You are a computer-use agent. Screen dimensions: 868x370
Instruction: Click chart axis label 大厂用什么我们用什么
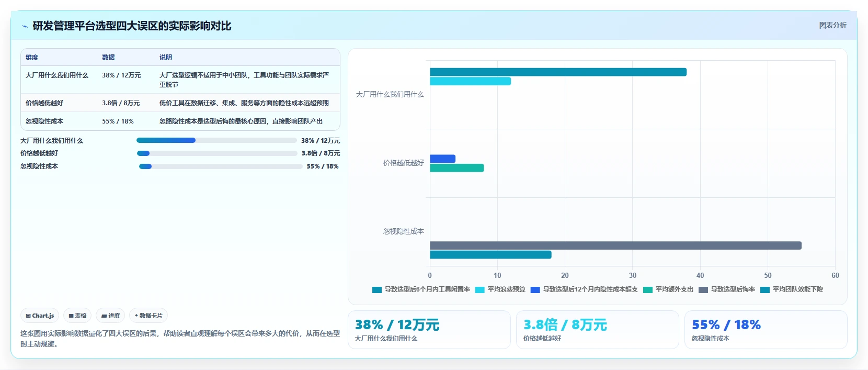tap(390, 94)
